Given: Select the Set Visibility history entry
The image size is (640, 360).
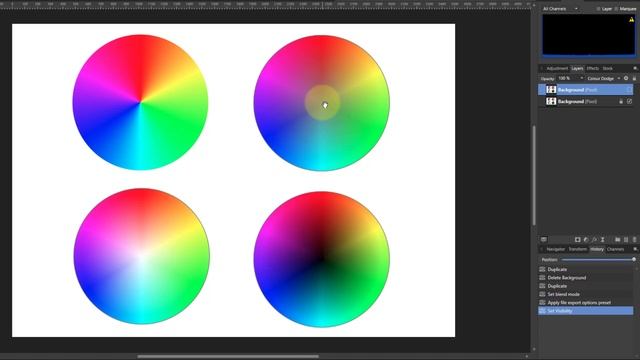Looking at the screenshot, I should [x=586, y=311].
